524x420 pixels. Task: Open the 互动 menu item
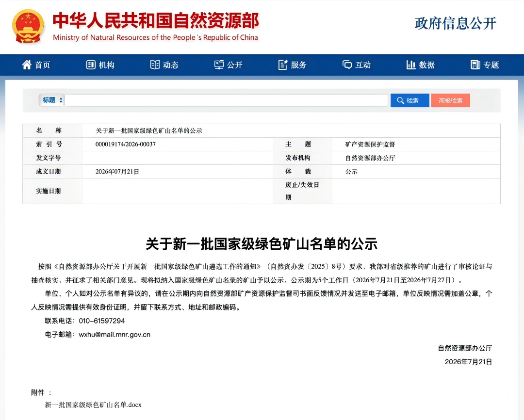tap(357, 65)
